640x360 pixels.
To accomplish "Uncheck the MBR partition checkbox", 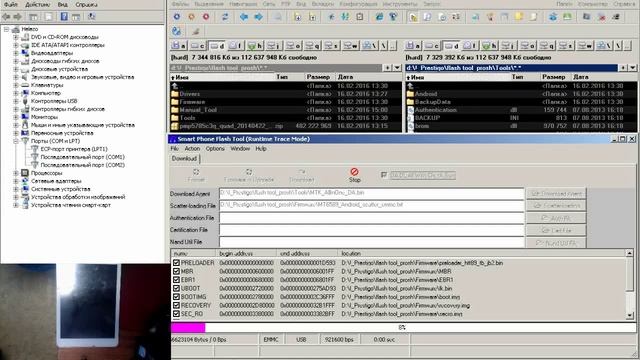I will (x=176, y=271).
